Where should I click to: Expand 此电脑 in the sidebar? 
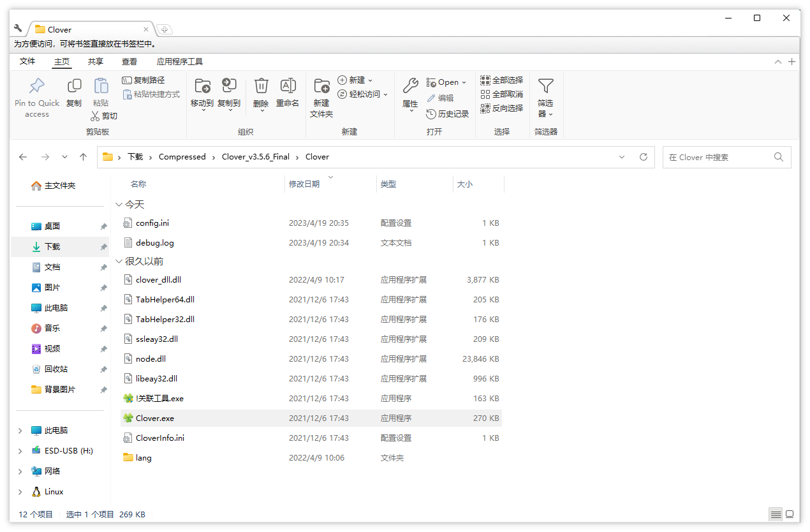[19, 430]
